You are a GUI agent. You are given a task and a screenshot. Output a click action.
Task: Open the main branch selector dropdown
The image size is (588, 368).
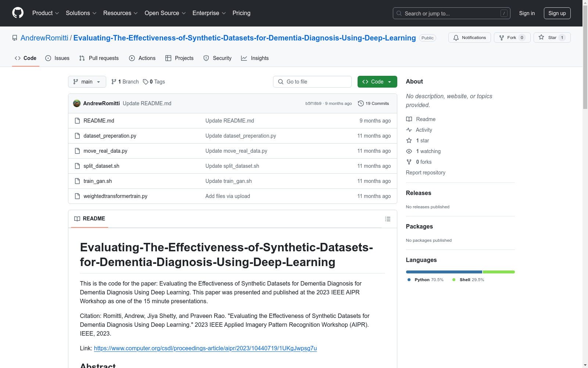87,82
